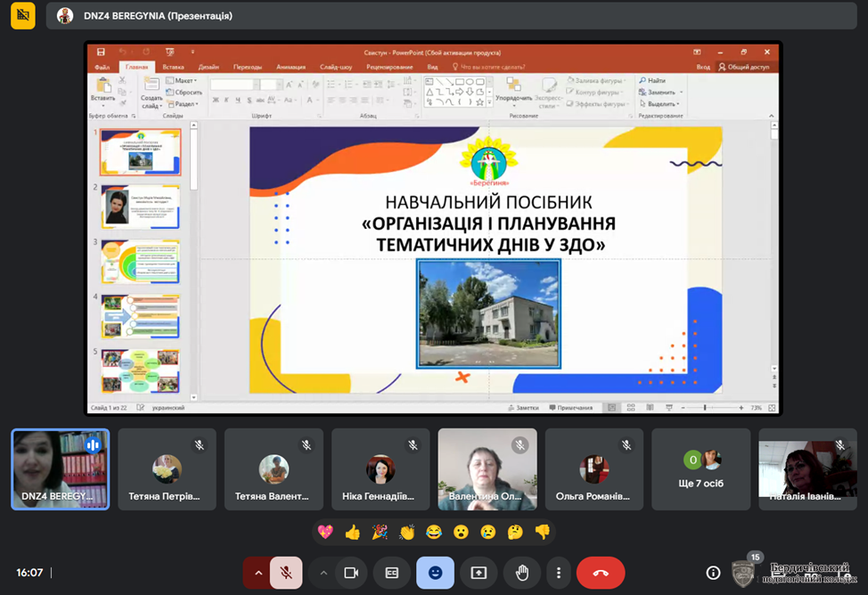Send the thumbs down reaction
Viewport: 868px width, 595px height.
[542, 532]
